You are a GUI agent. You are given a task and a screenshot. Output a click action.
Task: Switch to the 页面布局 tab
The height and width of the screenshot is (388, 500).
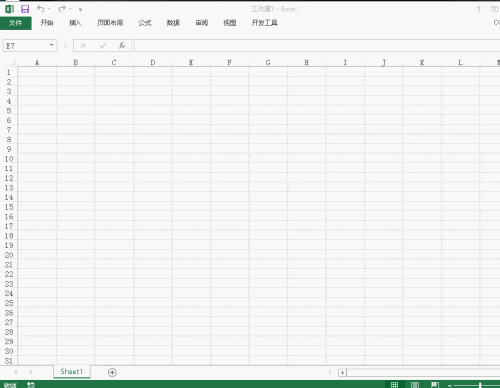point(110,23)
